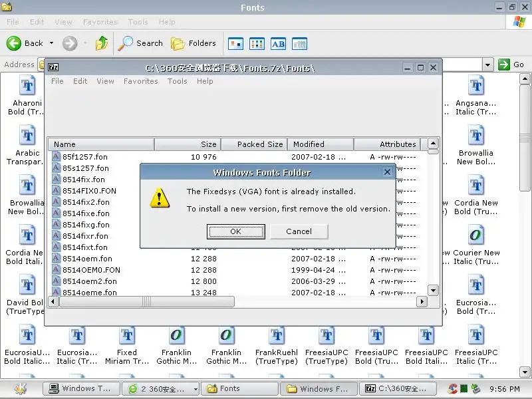Select 8514oem2.fon file
This screenshot has width=532, height=399.
click(90, 281)
